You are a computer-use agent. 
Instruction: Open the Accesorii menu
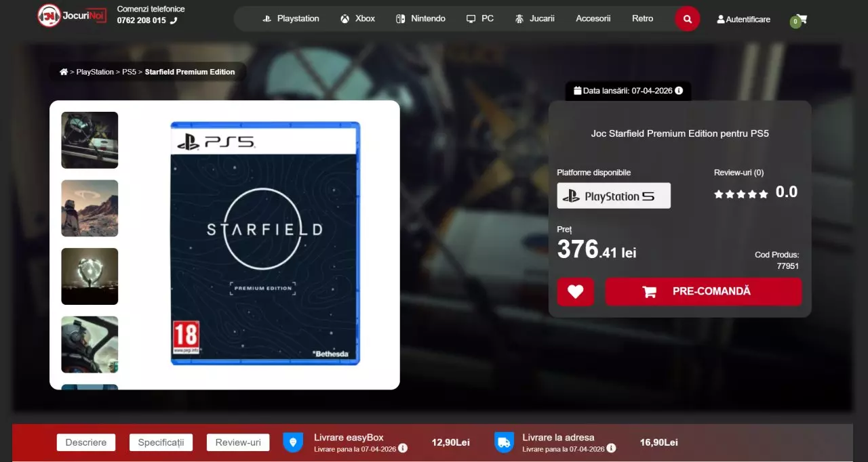coord(593,19)
